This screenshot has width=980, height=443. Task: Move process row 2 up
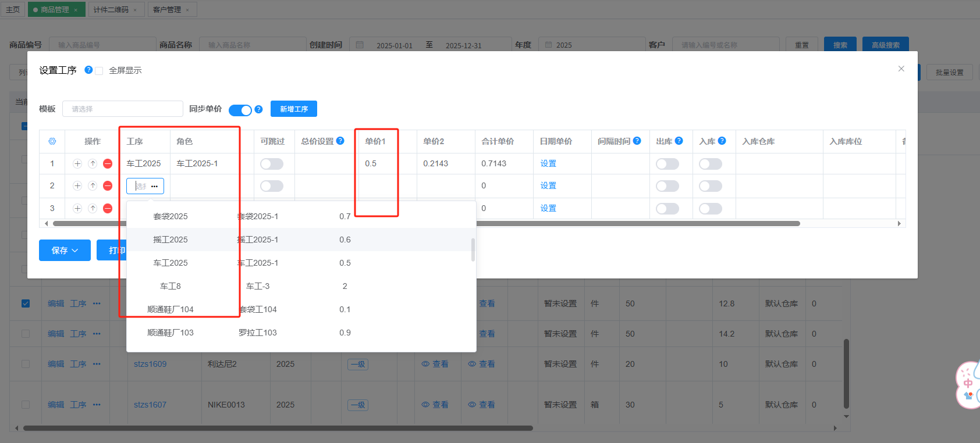point(93,186)
